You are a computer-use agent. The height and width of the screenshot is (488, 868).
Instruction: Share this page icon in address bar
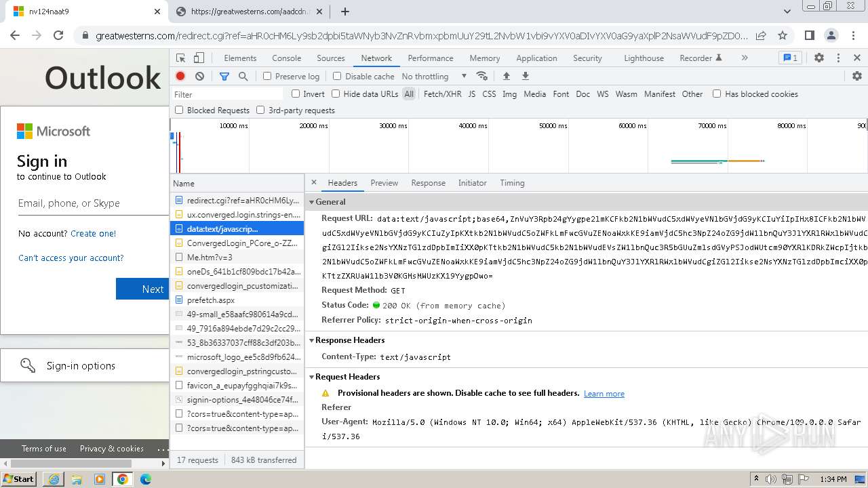click(761, 35)
